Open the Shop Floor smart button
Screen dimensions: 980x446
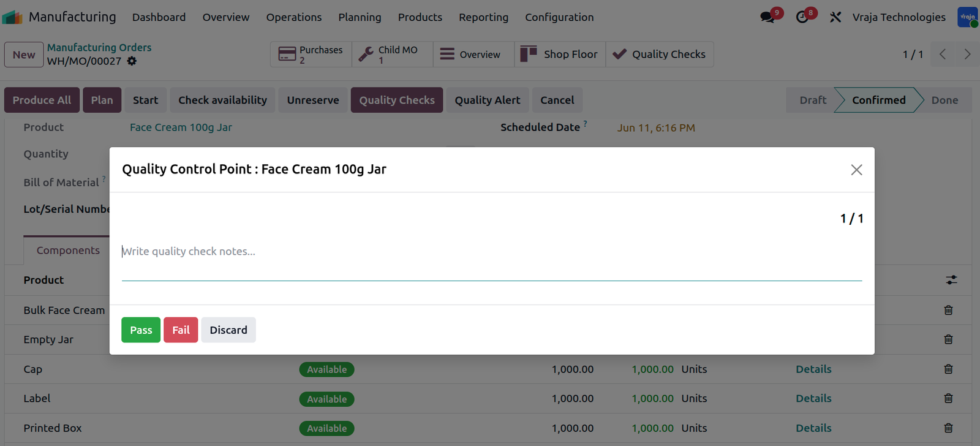(560, 55)
